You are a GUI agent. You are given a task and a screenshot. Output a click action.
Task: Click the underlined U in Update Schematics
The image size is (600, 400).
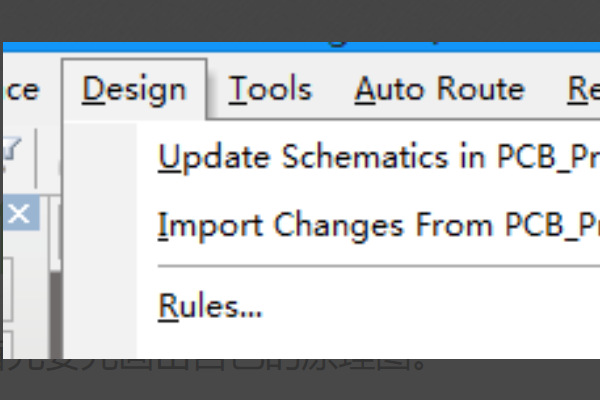coord(167,158)
